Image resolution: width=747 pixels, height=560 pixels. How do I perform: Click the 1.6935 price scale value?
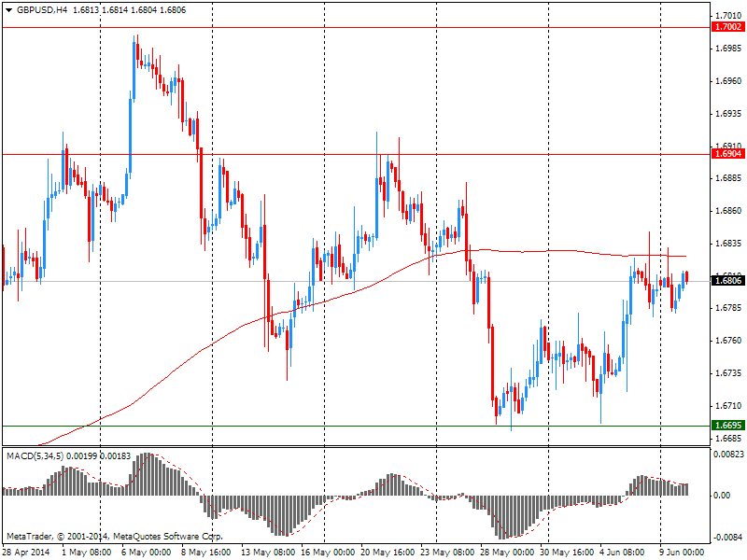(x=728, y=113)
